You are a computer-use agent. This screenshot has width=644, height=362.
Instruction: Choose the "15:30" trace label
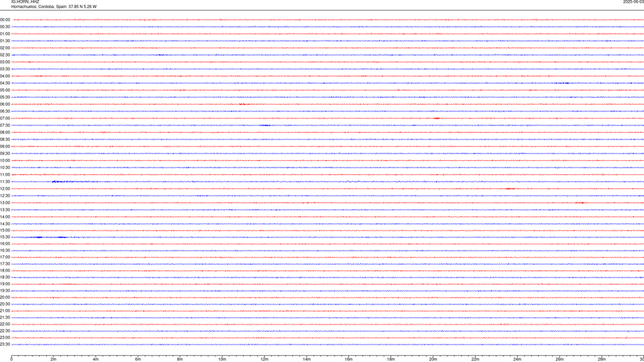pos(5,237)
